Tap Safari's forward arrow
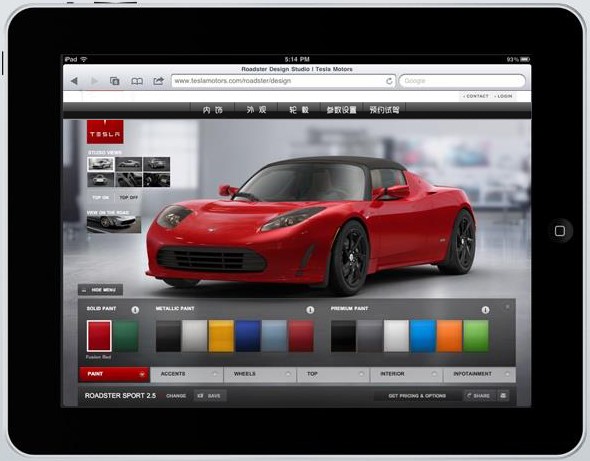The image size is (590, 461). [94, 81]
